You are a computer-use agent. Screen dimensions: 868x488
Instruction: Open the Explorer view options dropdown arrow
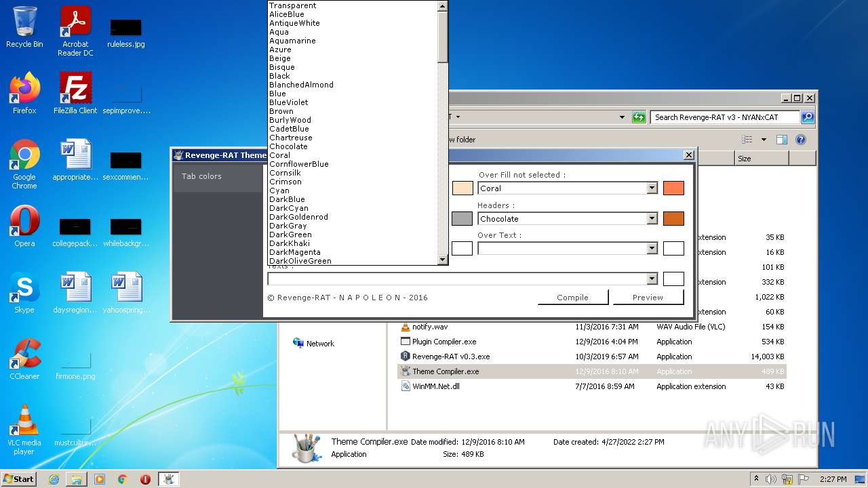click(764, 140)
